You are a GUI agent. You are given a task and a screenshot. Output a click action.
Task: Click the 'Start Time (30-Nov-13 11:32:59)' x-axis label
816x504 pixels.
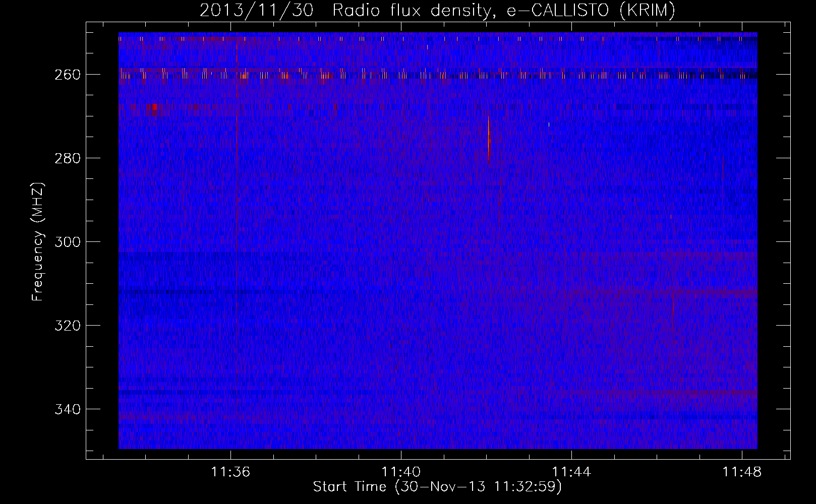click(437, 487)
